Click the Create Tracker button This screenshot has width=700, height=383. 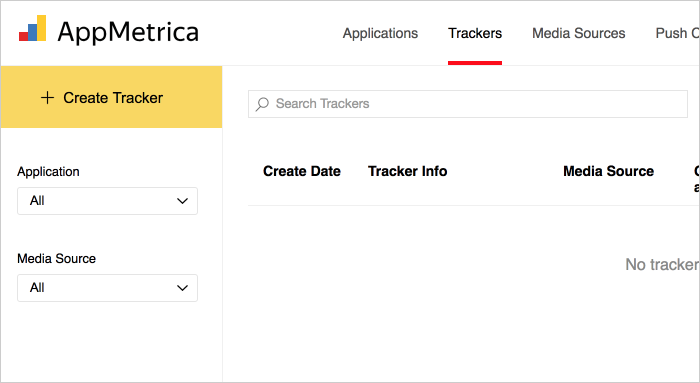pyautogui.click(x=111, y=97)
